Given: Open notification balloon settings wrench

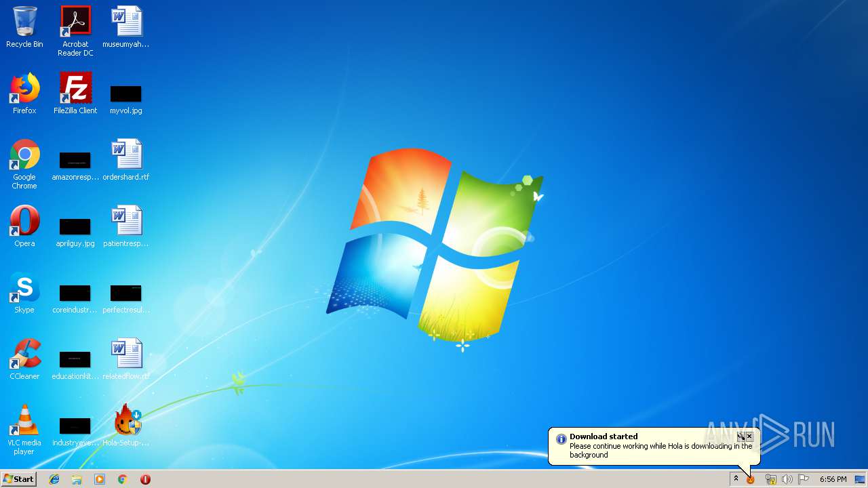Looking at the screenshot, I should 741,436.
